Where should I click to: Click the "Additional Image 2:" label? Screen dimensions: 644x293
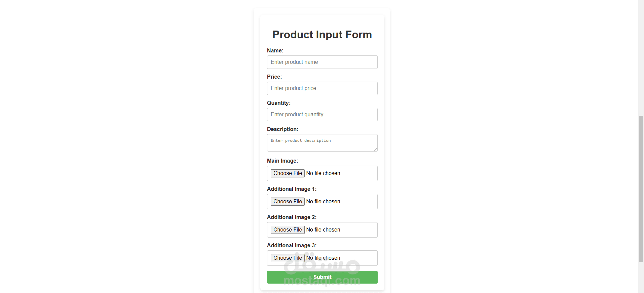tap(292, 217)
